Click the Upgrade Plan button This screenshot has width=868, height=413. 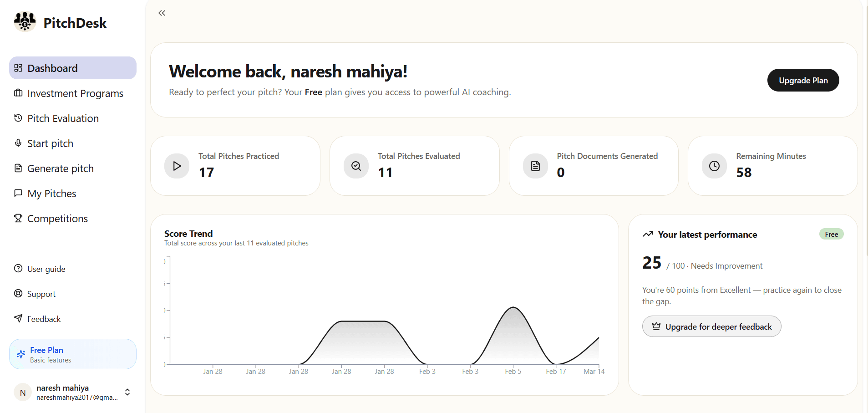(803, 80)
